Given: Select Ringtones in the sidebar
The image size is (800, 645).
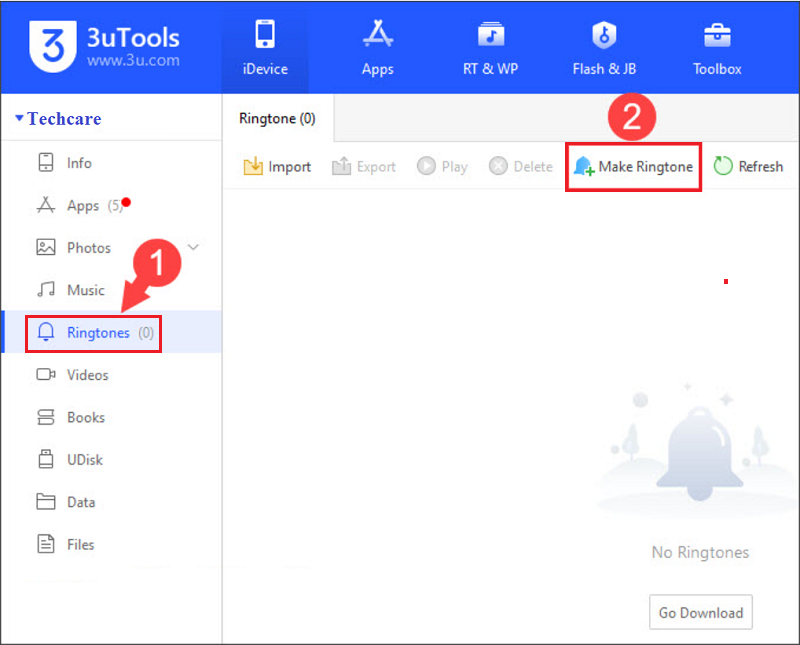Looking at the screenshot, I should 97,333.
